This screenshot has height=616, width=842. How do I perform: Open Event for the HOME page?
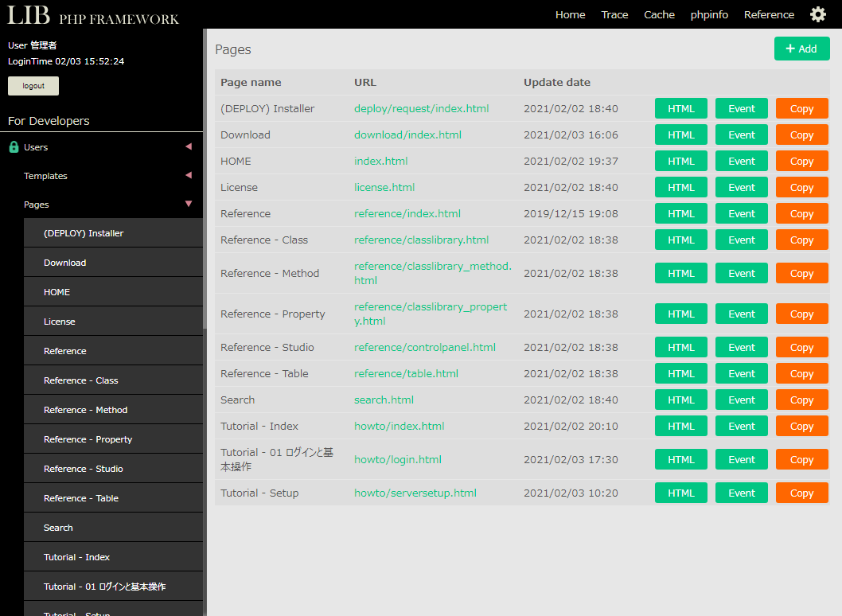[741, 161]
